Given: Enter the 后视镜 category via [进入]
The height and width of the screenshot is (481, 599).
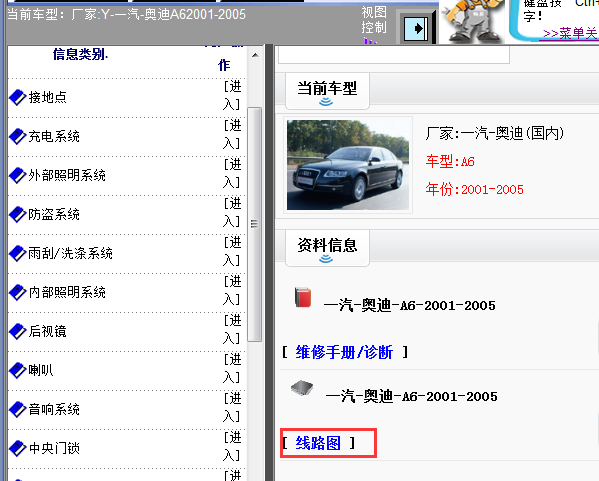Looking at the screenshot, I should tap(232, 329).
